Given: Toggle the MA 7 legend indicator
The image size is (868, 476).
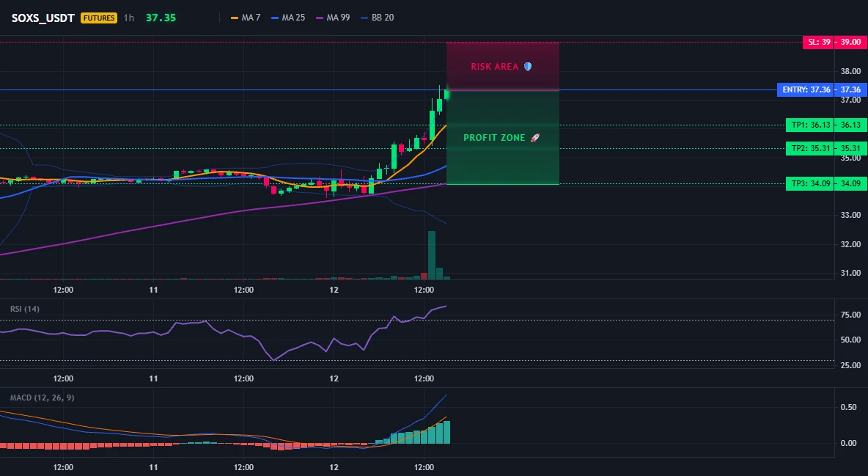Looking at the screenshot, I should (246, 18).
